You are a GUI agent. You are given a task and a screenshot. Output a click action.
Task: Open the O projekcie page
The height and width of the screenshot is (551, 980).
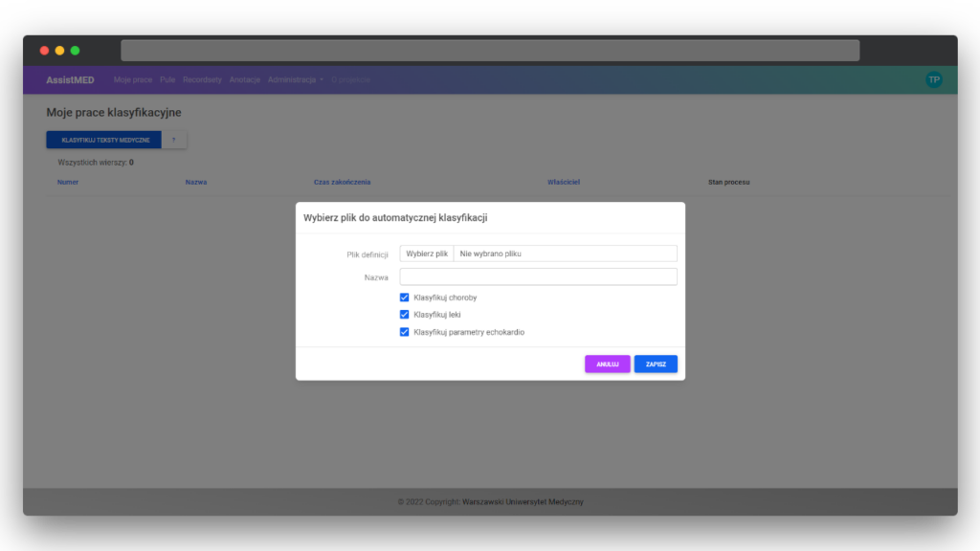[x=350, y=79]
